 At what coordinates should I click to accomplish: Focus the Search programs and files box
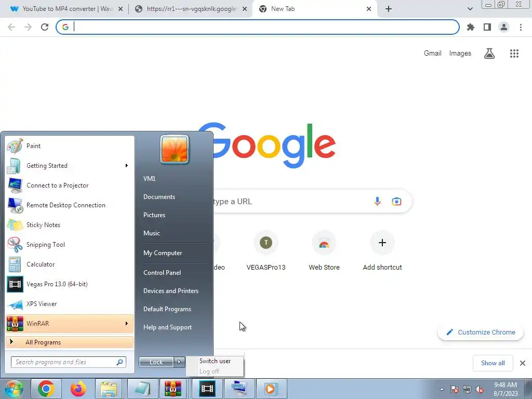69,362
